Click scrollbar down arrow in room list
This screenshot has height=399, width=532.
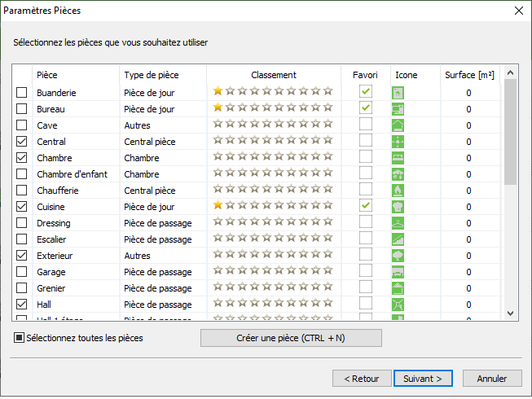click(511, 313)
